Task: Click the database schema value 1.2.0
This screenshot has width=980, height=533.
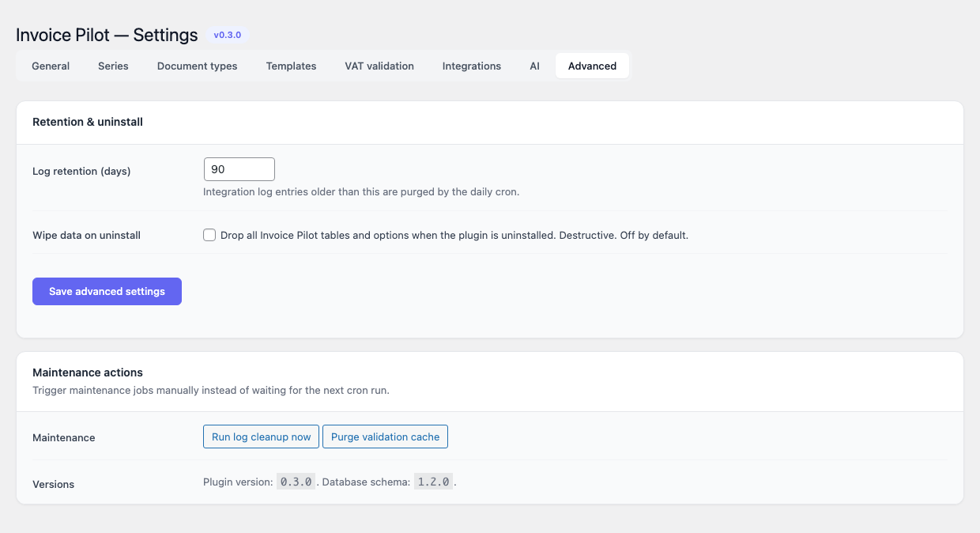Action: click(x=434, y=482)
